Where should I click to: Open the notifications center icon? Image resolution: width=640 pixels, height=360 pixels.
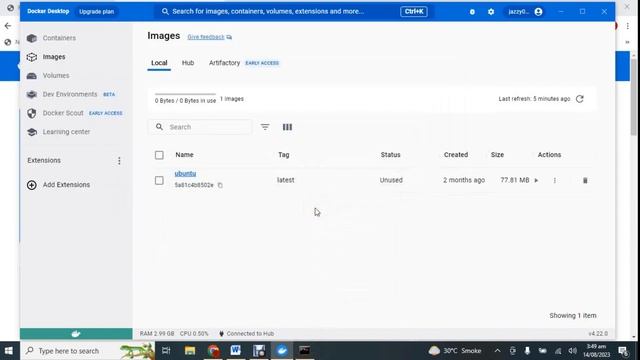point(623,351)
